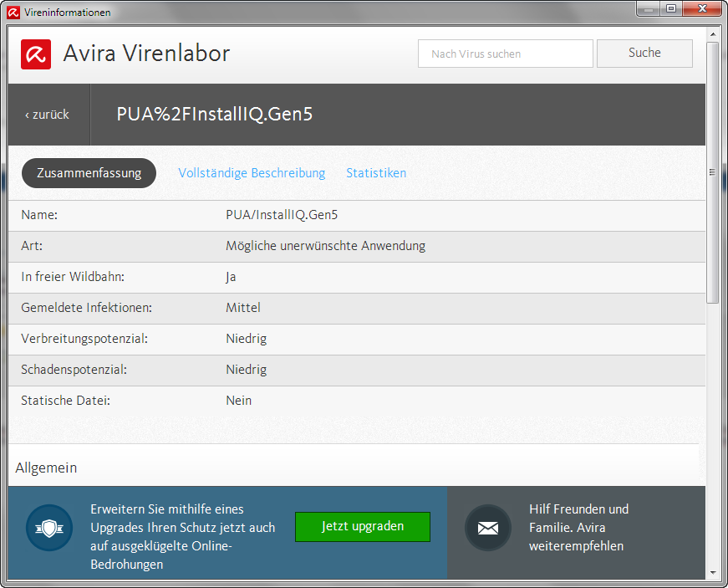Viewport: 728px width, 588px height.
Task: Click the 'In freier Wildbahn:' label
Action: click(73, 277)
